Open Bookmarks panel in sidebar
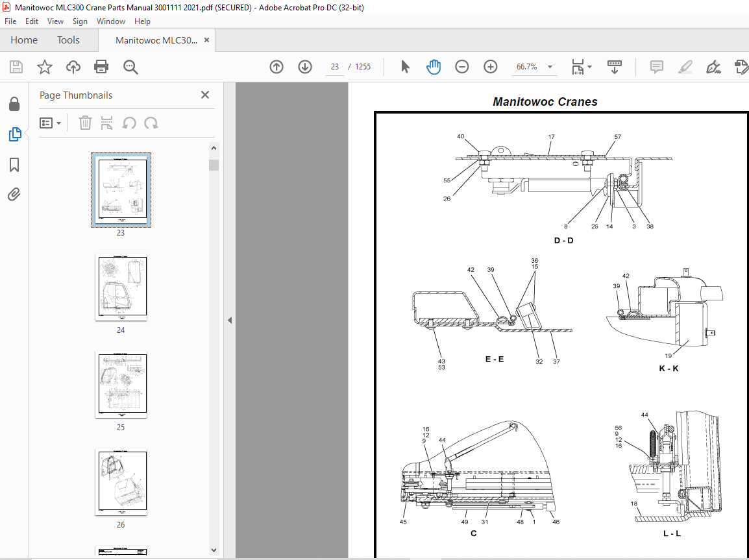The height and width of the screenshot is (560, 749). (x=14, y=165)
